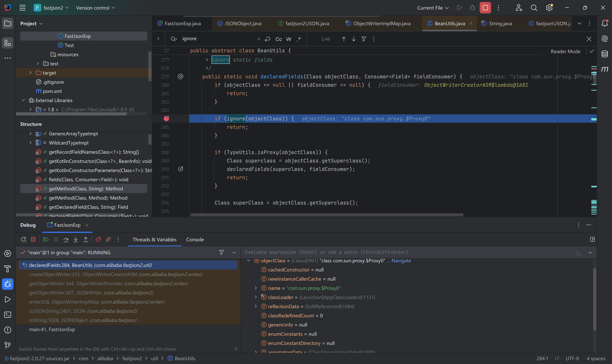
Task: Open the thread selector dropdown
Action: tap(234, 253)
